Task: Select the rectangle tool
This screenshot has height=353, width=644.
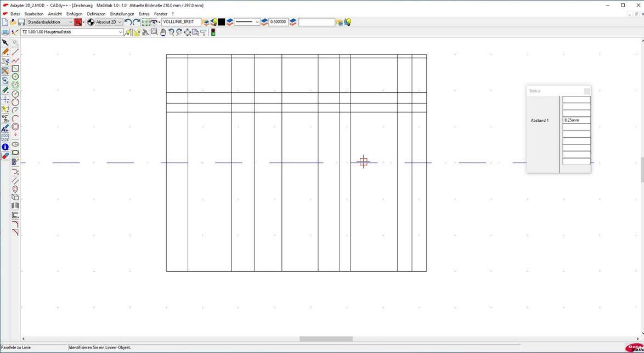Action: (15, 69)
